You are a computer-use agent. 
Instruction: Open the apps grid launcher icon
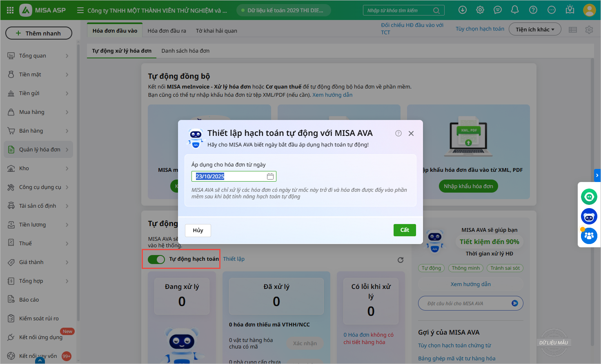[x=10, y=10]
